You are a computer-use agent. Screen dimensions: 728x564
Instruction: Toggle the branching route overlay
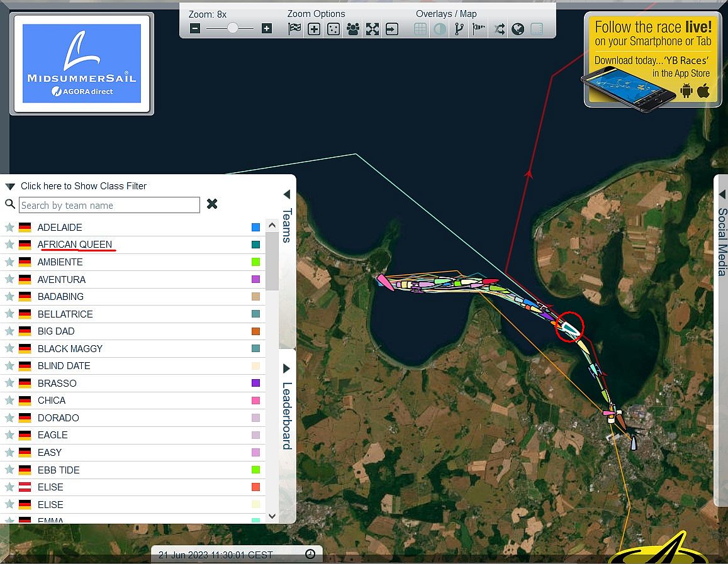pos(459,29)
